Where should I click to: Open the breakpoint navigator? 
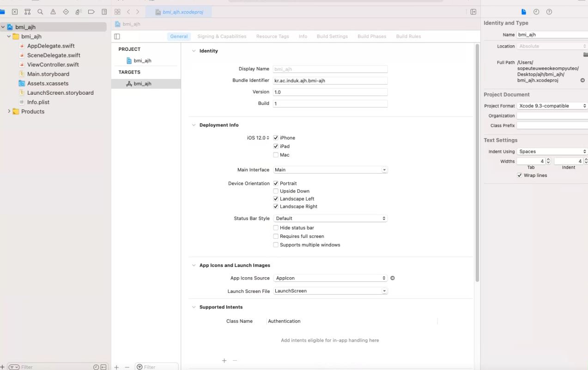(x=91, y=12)
